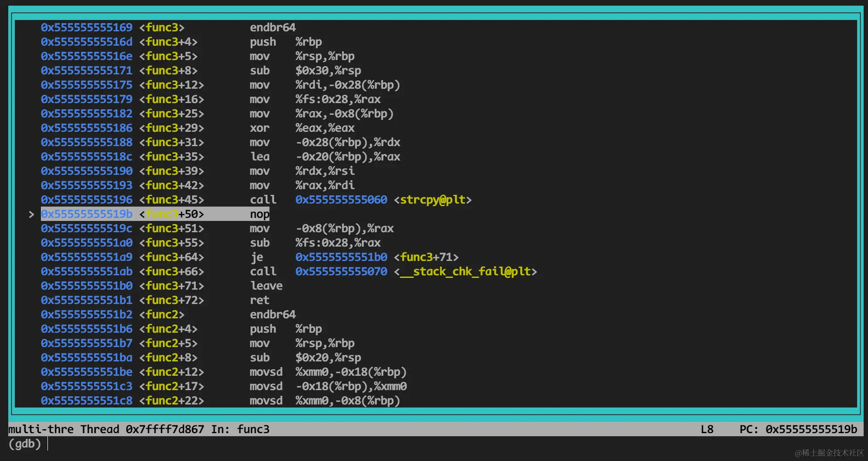Select address 0x555555555171
868x461 pixels.
coord(87,70)
